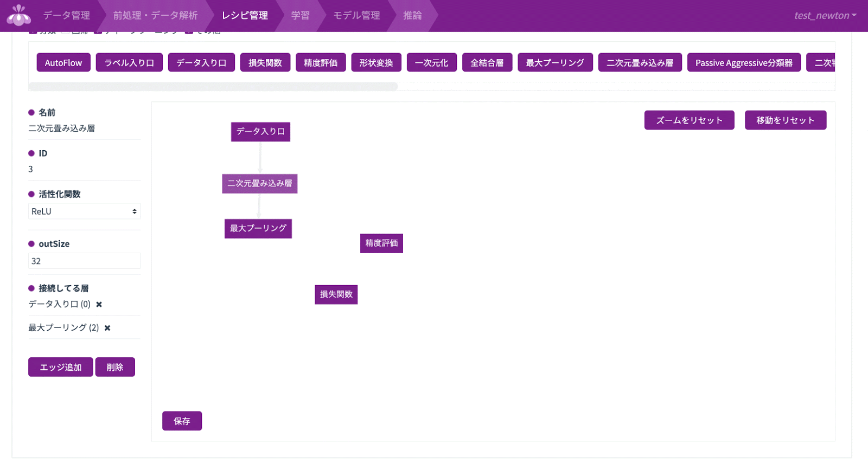Screen dimensions: 868x463
Task: Save the recipe with 保存
Action: pos(182,421)
